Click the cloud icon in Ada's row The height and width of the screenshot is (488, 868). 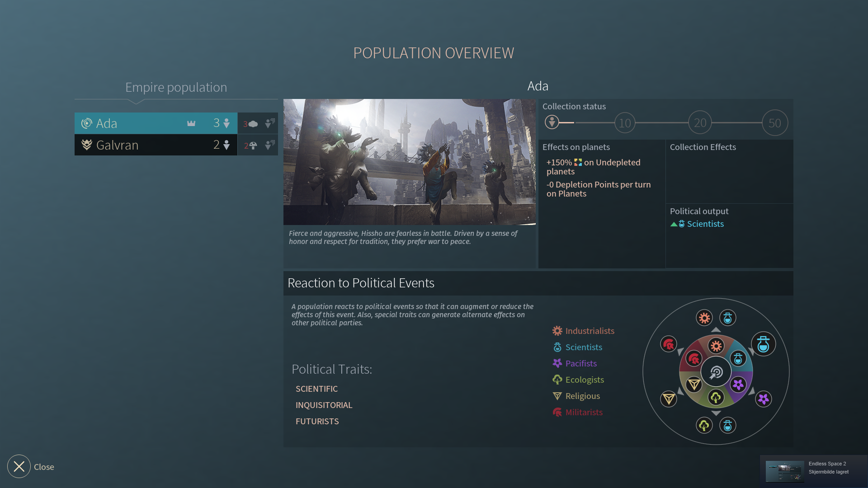[x=253, y=124]
